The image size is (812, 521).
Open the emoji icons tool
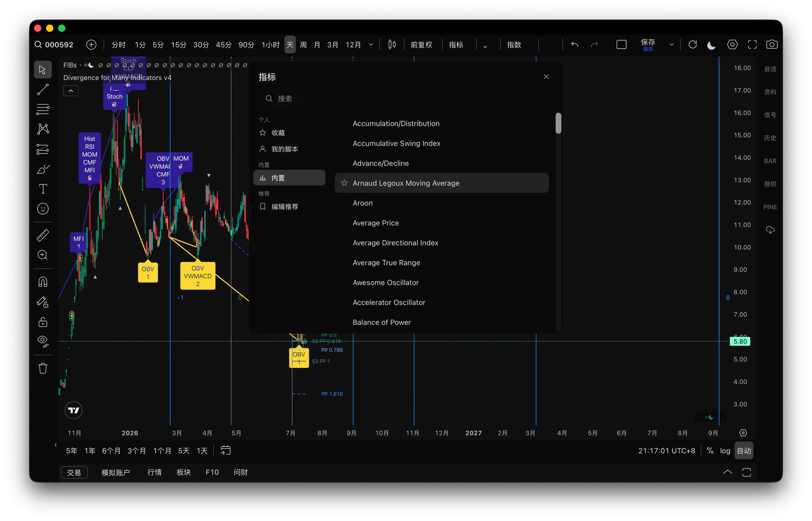pyautogui.click(x=43, y=209)
